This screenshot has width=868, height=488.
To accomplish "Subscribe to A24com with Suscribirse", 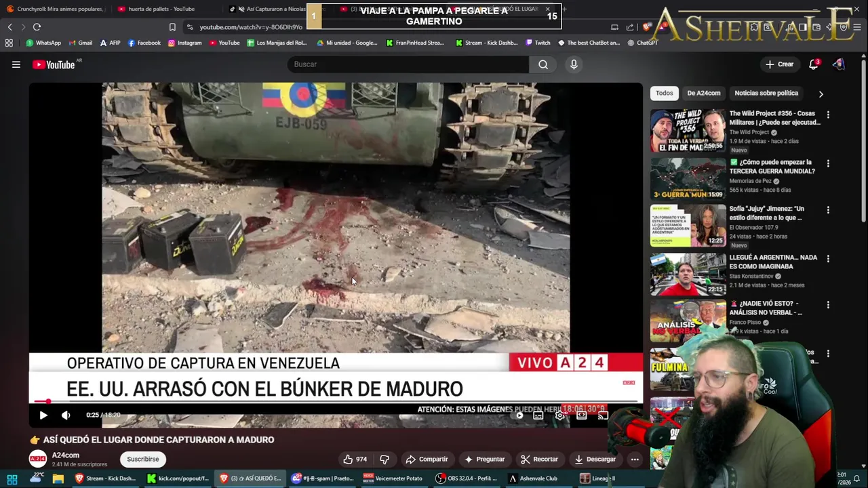I will tap(142, 459).
